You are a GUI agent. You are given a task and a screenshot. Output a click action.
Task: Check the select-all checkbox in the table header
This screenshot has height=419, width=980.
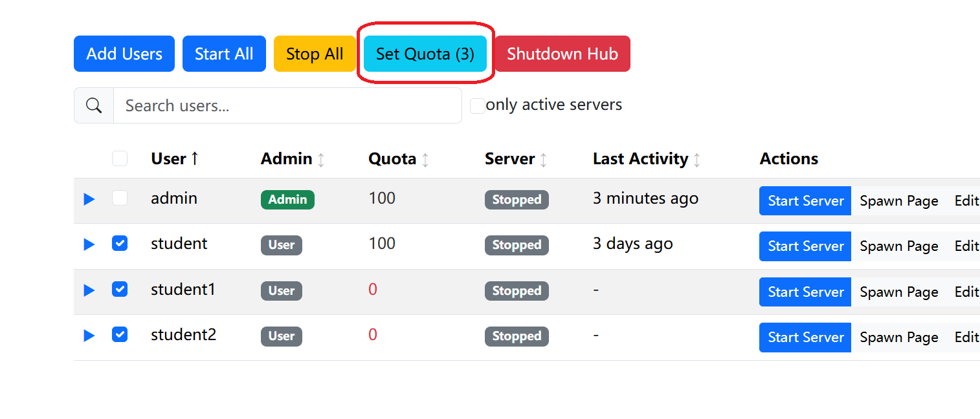point(120,158)
